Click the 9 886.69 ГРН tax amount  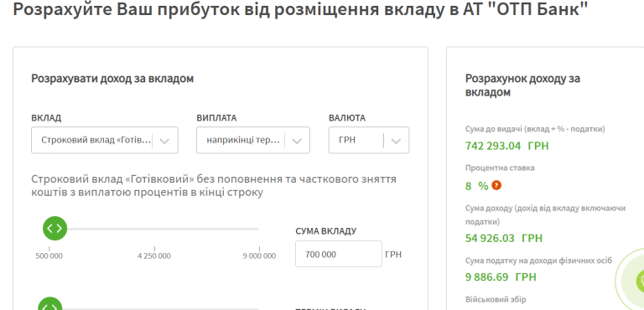coord(501,276)
